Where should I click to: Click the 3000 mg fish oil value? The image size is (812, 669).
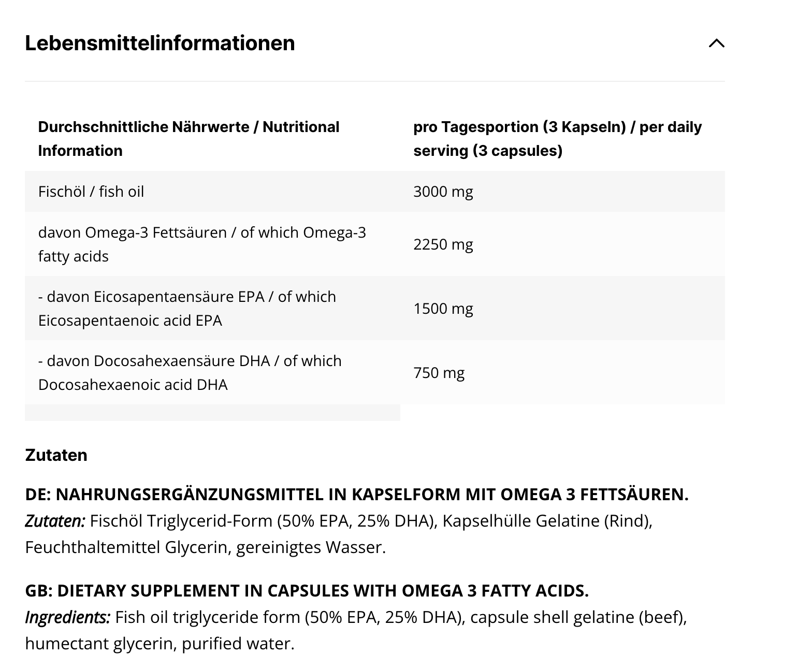pyautogui.click(x=443, y=192)
